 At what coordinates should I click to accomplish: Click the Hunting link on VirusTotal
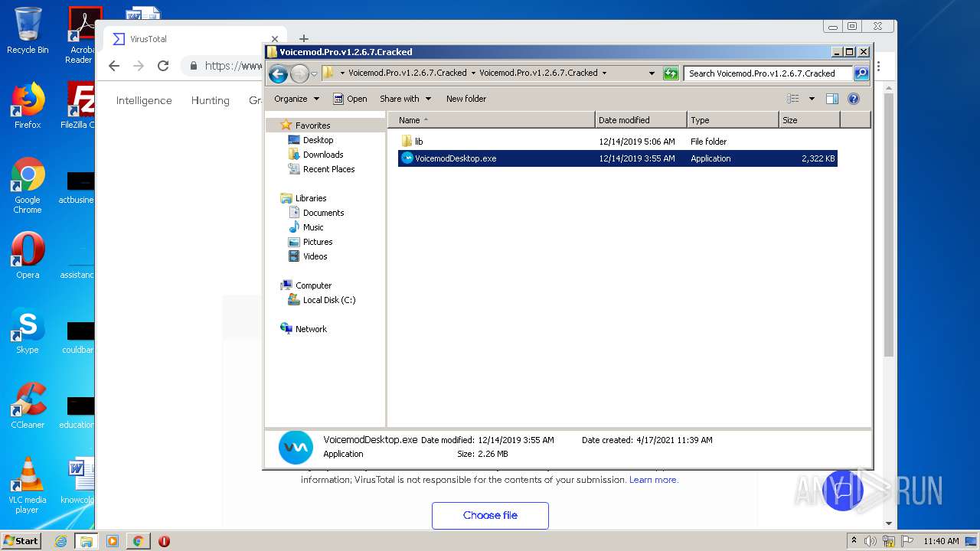(211, 100)
